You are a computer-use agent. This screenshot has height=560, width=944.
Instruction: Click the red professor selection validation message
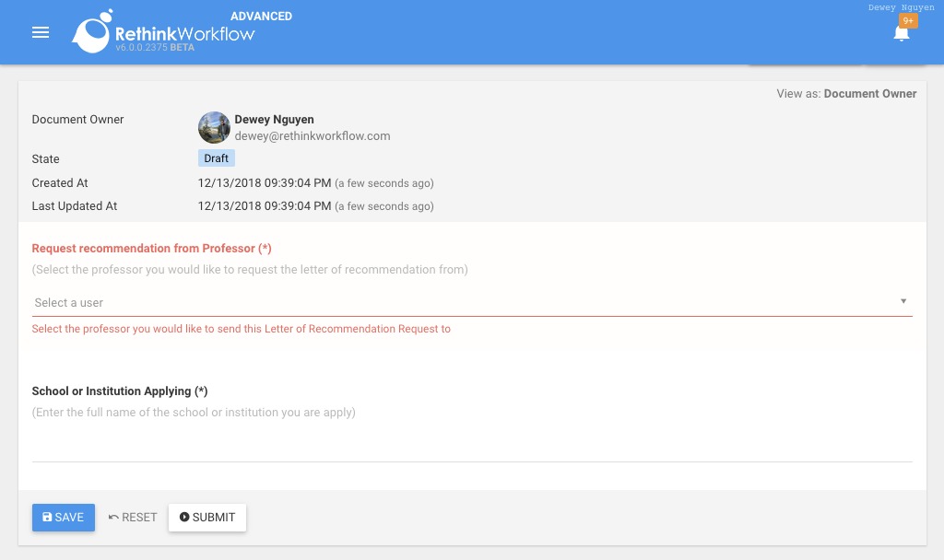click(x=242, y=329)
